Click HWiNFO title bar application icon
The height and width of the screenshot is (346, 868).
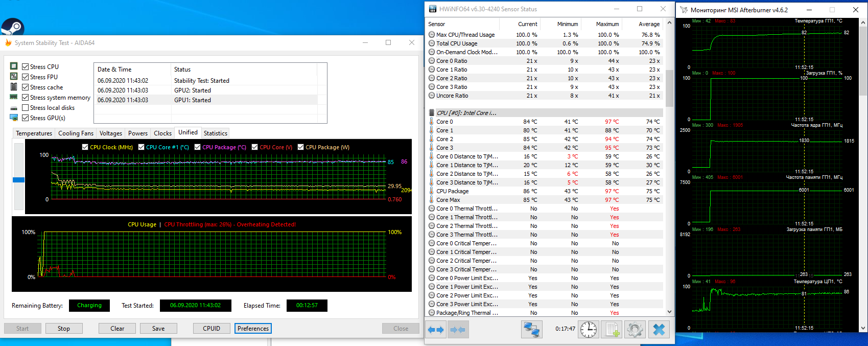(433, 9)
